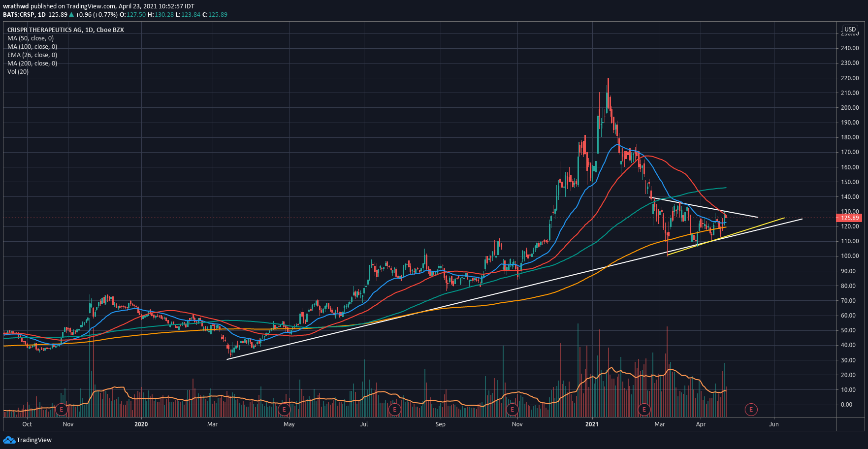Click the Sep label on the time axis
This screenshot has height=449, width=868.
(x=440, y=424)
